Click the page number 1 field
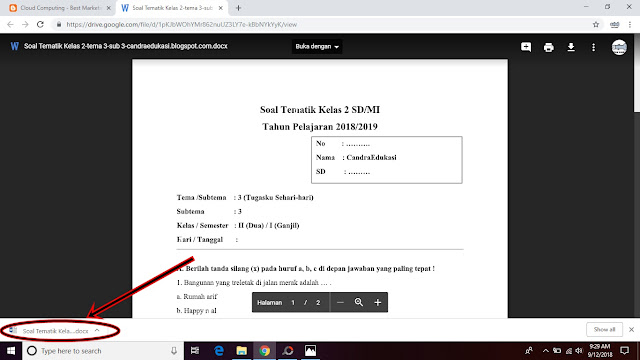 pos(293,302)
